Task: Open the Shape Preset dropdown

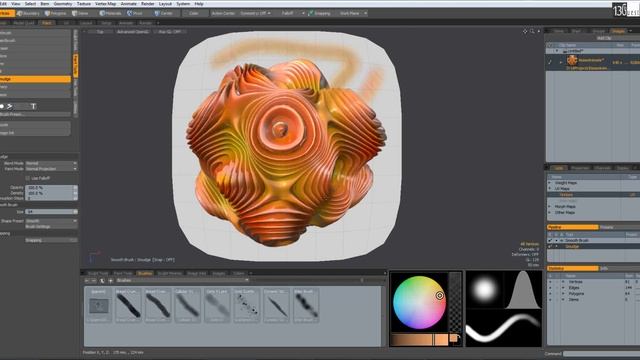Action: pos(51,221)
